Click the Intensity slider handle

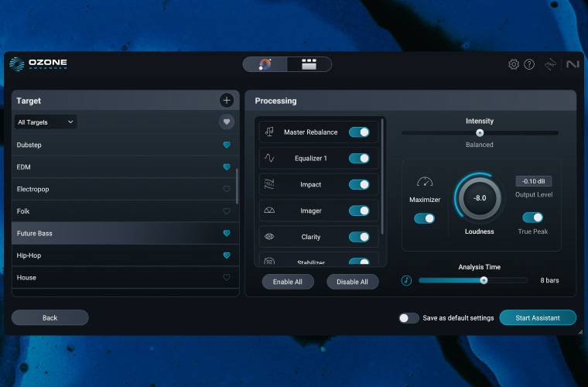point(480,133)
